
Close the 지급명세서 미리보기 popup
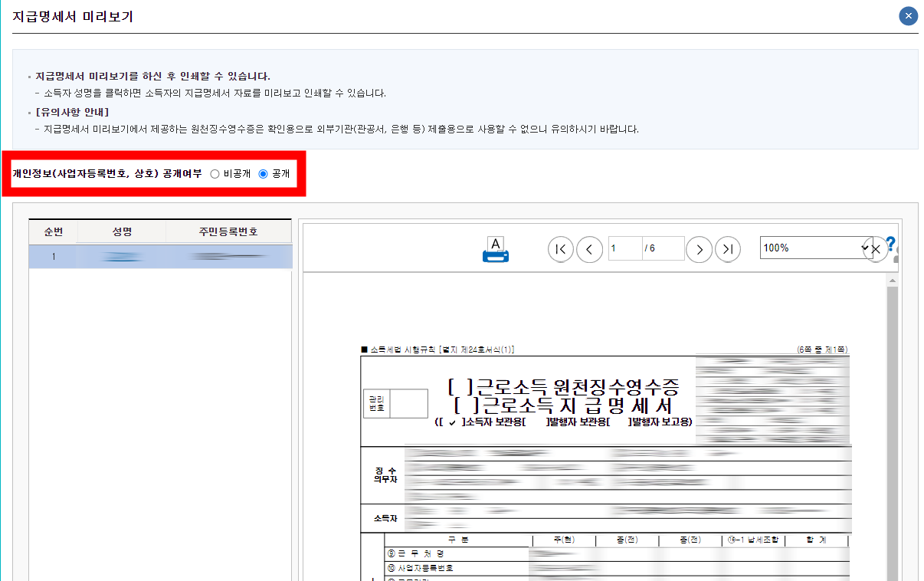pos(907,15)
